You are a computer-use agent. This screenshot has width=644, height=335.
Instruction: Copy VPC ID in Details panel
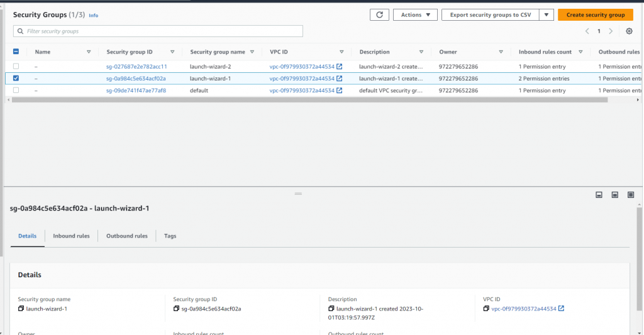click(486, 309)
